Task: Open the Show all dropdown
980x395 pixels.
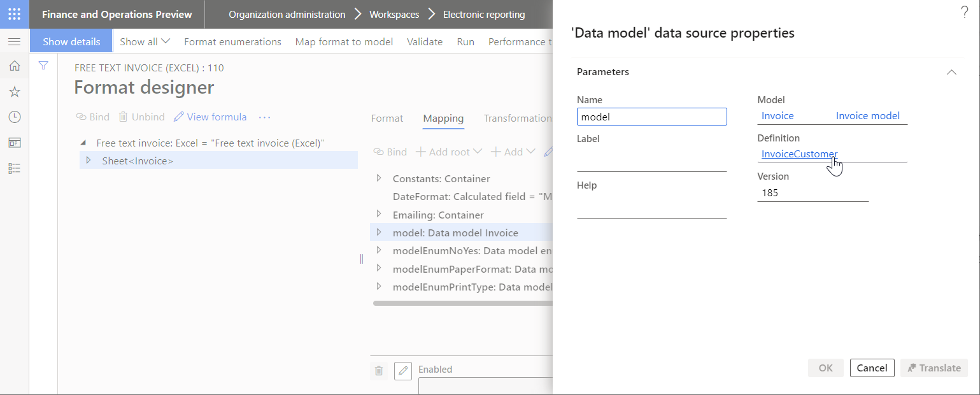Action: pos(145,41)
